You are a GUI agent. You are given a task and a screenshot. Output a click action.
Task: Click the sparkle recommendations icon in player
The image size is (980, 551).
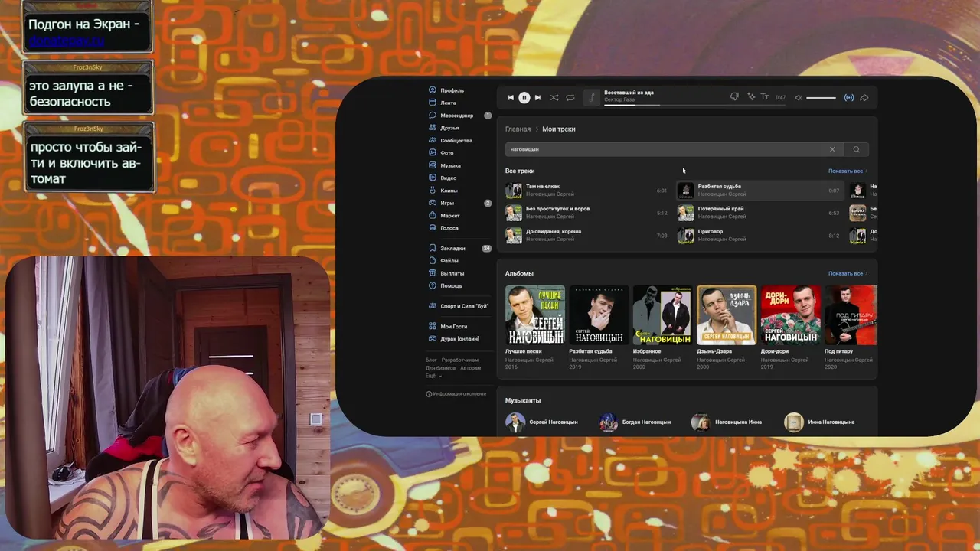pyautogui.click(x=751, y=97)
